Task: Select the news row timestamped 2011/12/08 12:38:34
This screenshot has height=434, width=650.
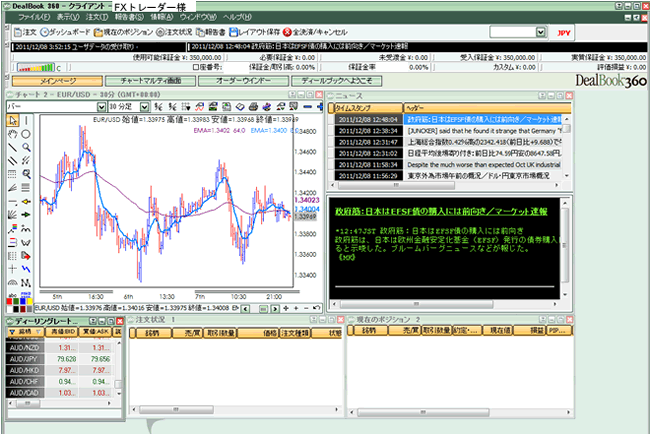Action: click(x=447, y=131)
